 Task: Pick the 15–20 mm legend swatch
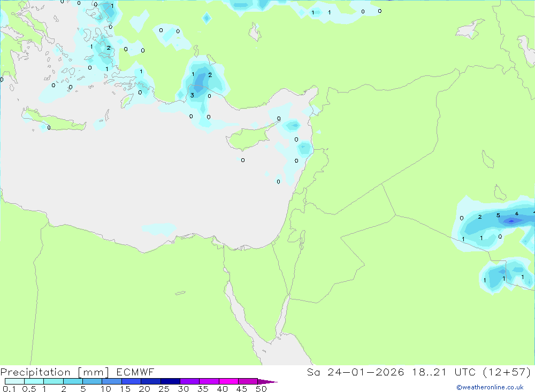pos(132,381)
